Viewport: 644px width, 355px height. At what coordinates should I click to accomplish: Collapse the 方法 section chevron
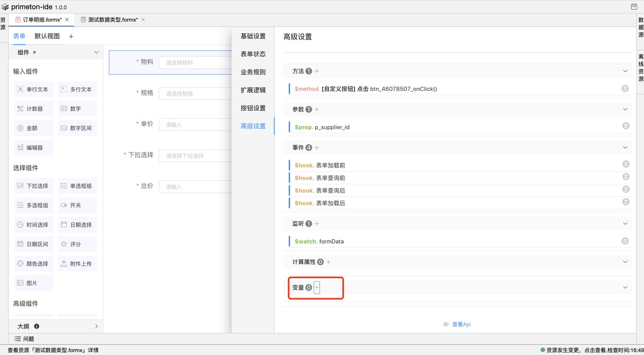[x=625, y=71]
